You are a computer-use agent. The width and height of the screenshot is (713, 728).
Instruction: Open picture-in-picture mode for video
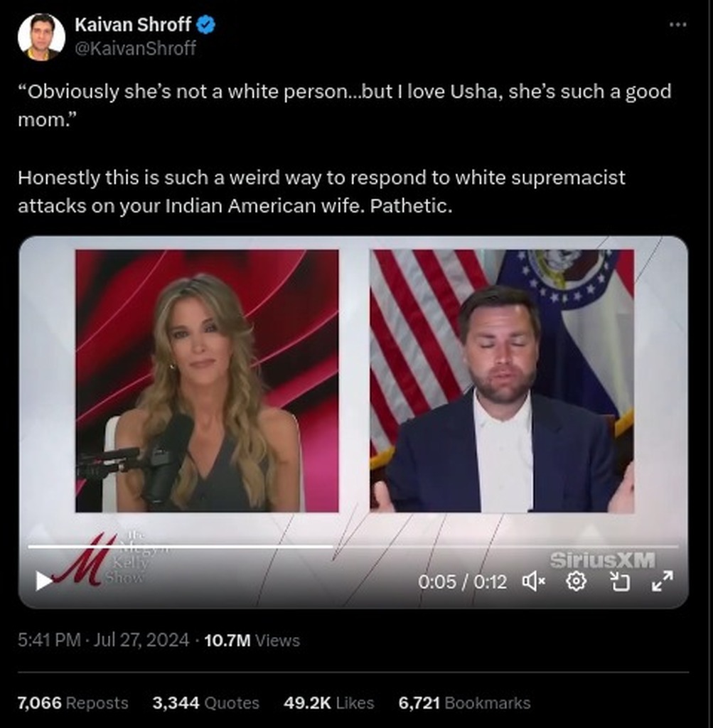tap(620, 582)
